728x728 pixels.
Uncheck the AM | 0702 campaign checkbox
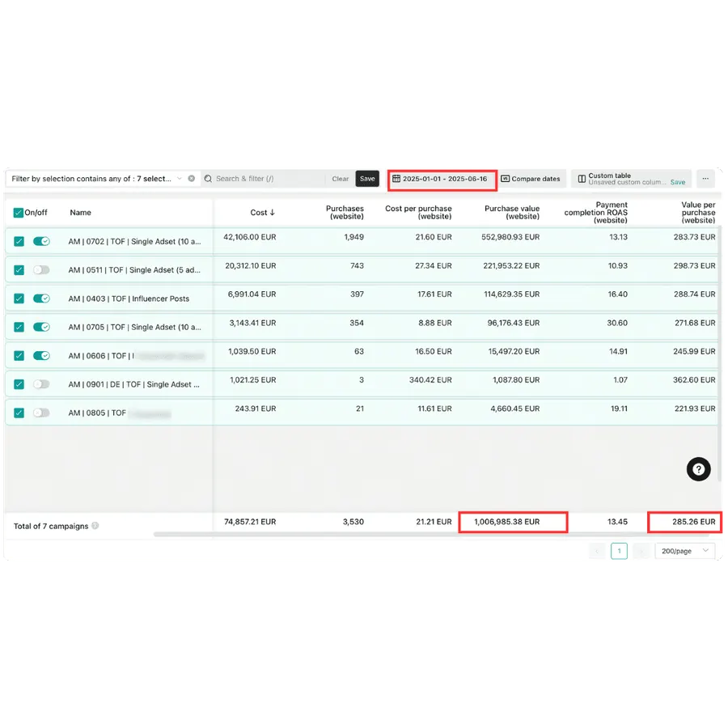(19, 241)
